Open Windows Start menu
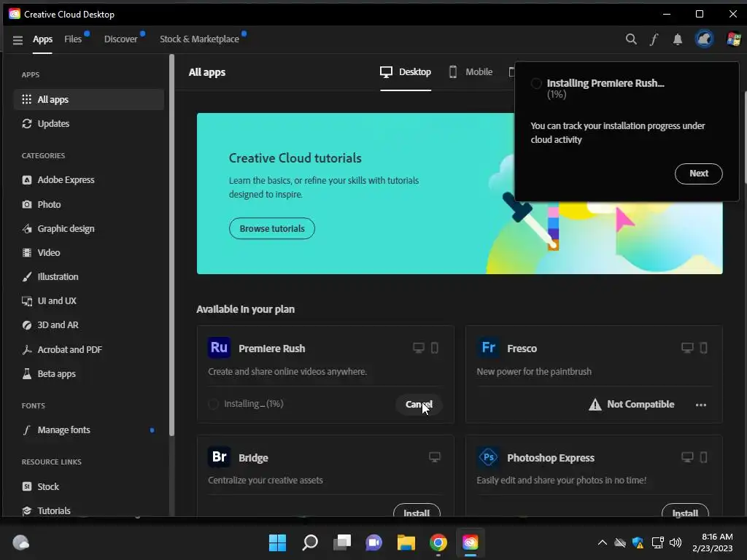The image size is (747, 560). 277,542
